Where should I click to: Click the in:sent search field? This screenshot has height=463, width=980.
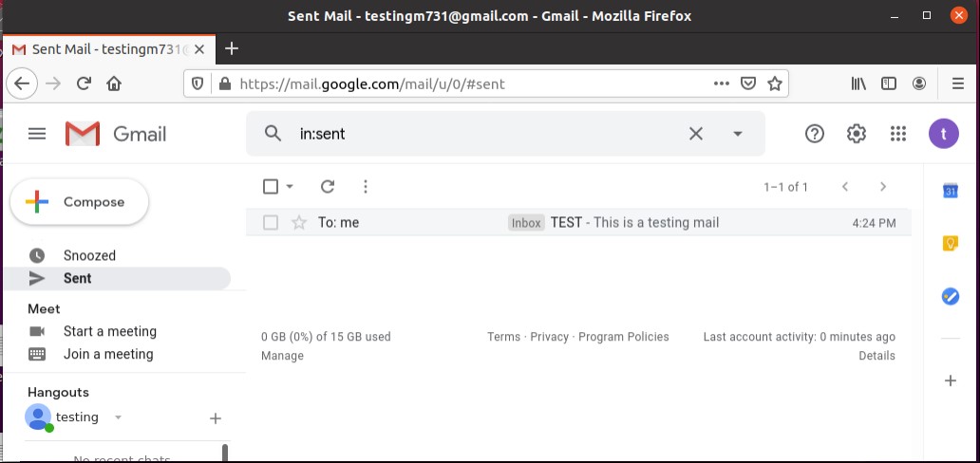point(475,134)
